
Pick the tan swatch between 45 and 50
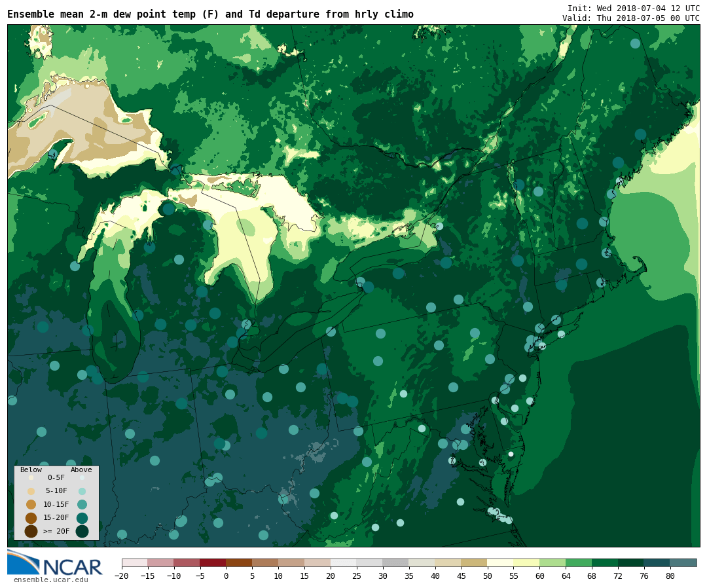click(x=475, y=562)
